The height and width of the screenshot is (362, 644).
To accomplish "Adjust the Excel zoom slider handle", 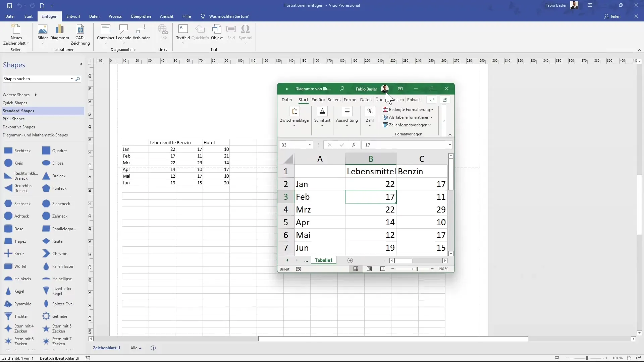I will (x=417, y=269).
